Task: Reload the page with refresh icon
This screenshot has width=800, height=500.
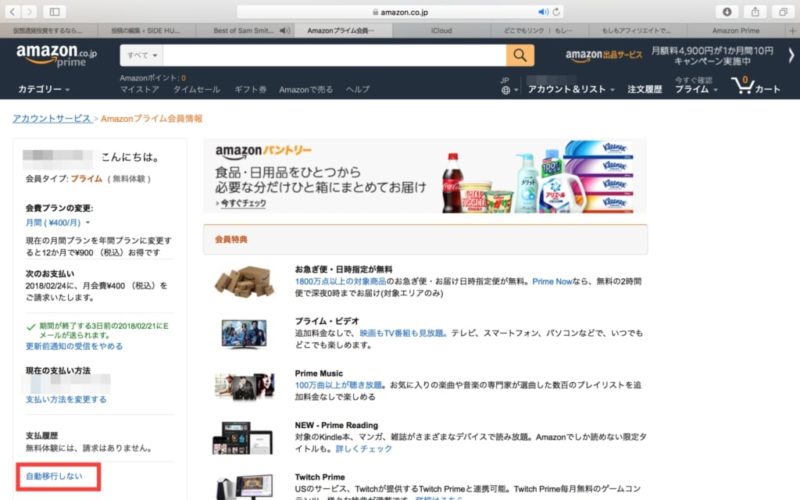Action: (556, 12)
